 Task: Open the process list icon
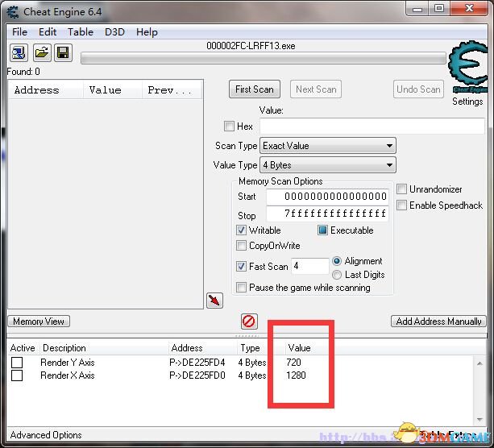pyautogui.click(x=19, y=52)
